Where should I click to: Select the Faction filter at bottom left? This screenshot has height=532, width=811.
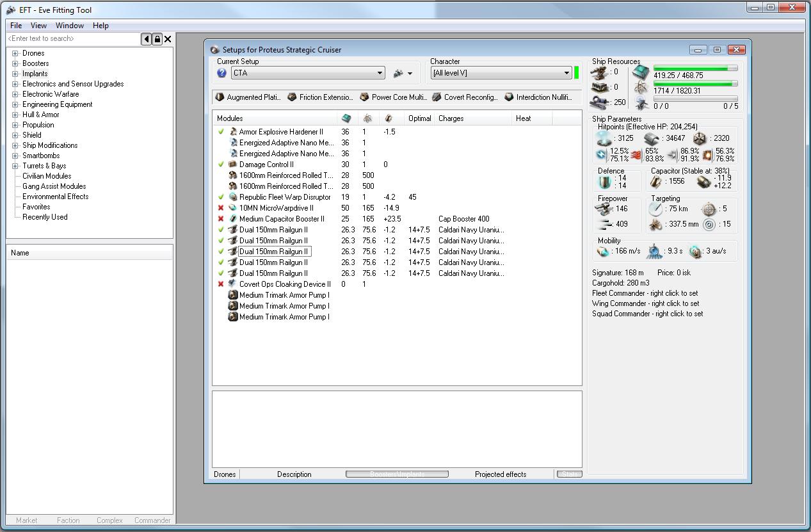pyautogui.click(x=68, y=520)
